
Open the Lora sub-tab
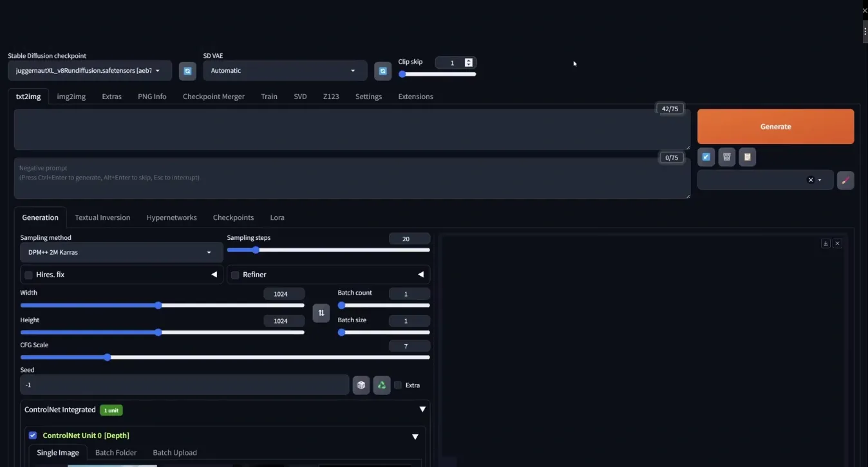pyautogui.click(x=277, y=217)
